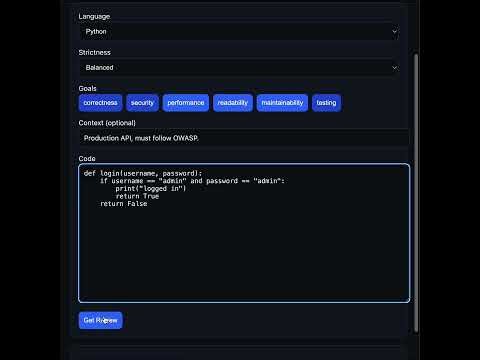Click the Code label above the editor
This screenshot has width=480, height=360.
click(x=87, y=159)
